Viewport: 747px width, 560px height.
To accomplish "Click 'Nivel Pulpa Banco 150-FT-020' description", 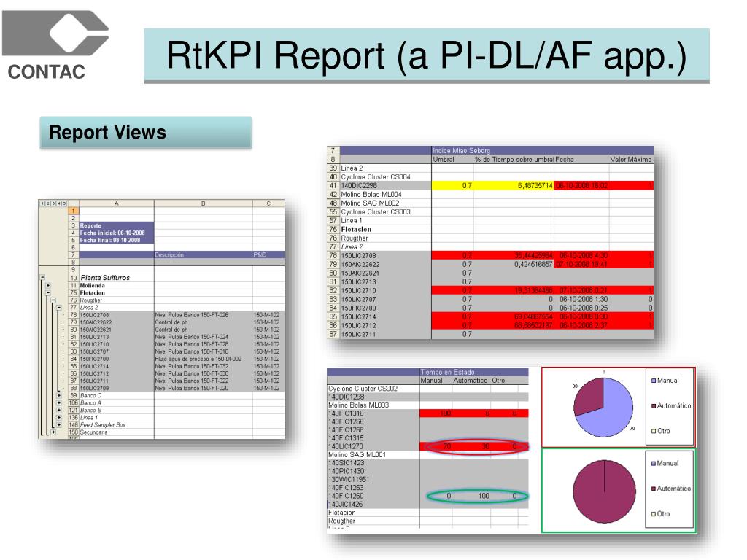I will point(192,389).
